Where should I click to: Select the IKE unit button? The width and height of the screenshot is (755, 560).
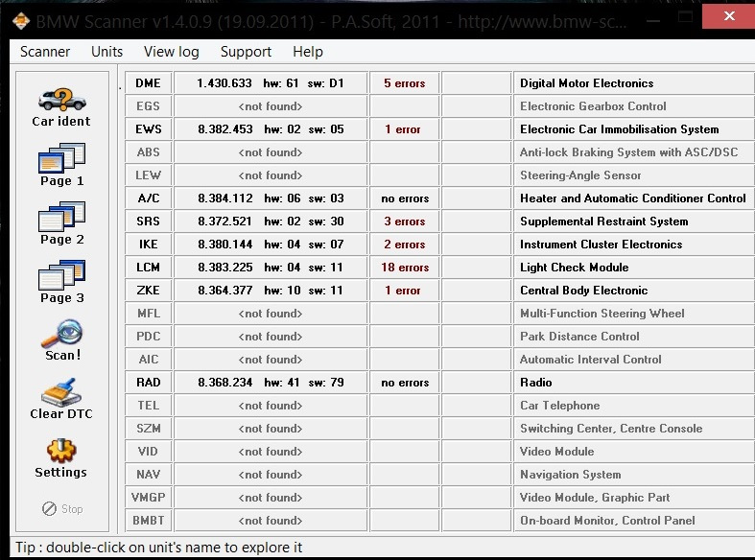pos(149,245)
